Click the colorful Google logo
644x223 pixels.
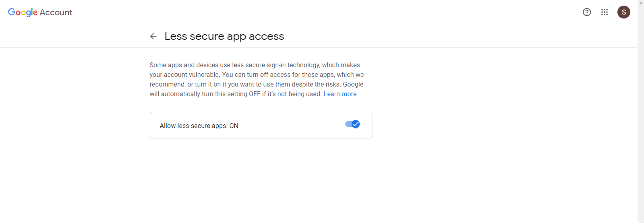pos(23,12)
